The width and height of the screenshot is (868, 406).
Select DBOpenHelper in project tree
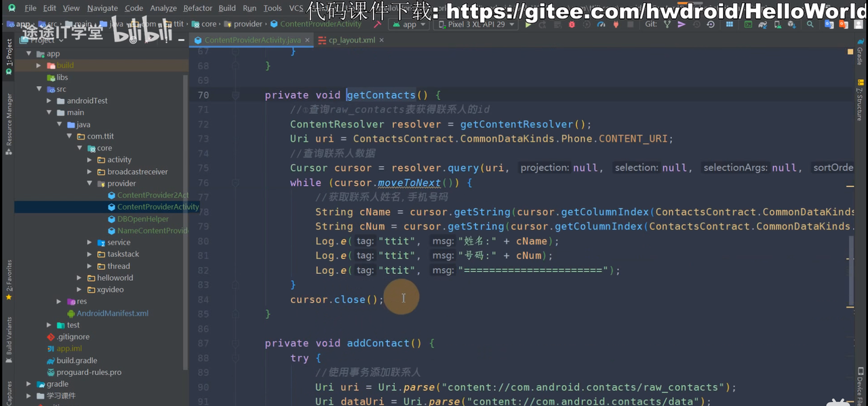(x=143, y=219)
